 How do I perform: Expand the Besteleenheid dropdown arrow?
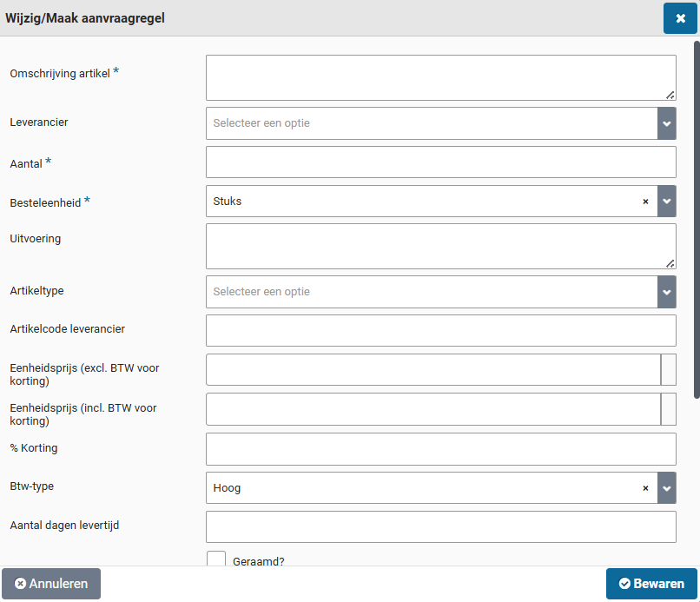click(666, 202)
